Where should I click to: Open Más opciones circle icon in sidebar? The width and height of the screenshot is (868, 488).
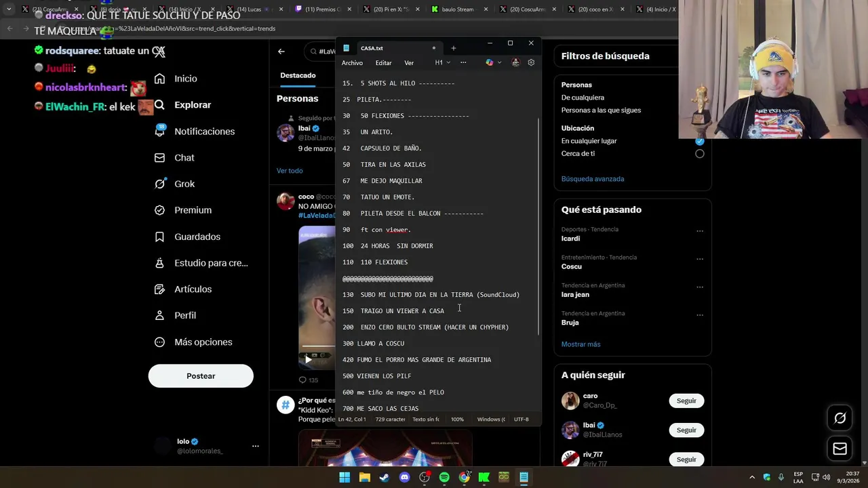159,342
